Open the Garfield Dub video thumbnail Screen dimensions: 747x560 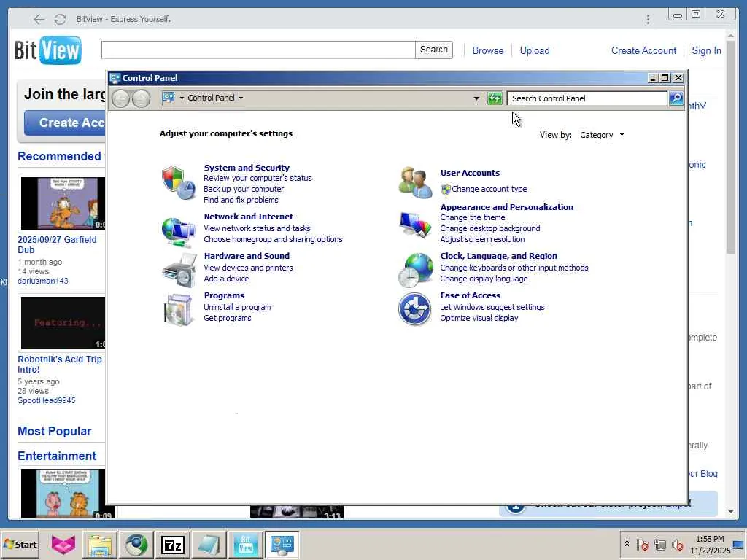click(63, 203)
